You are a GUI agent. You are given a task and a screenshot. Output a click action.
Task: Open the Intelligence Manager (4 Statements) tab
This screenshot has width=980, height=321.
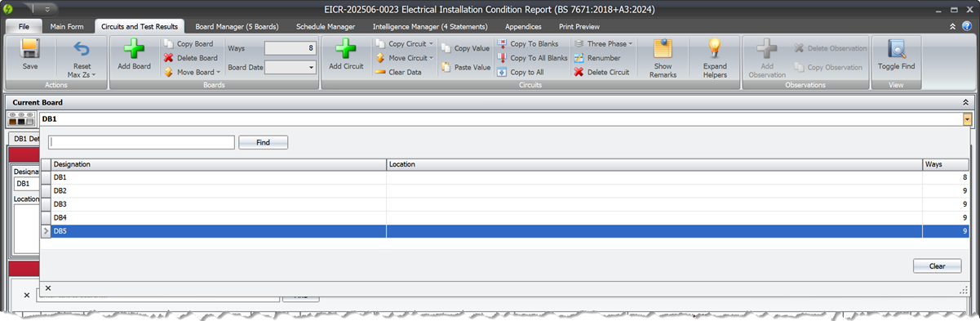pyautogui.click(x=430, y=26)
